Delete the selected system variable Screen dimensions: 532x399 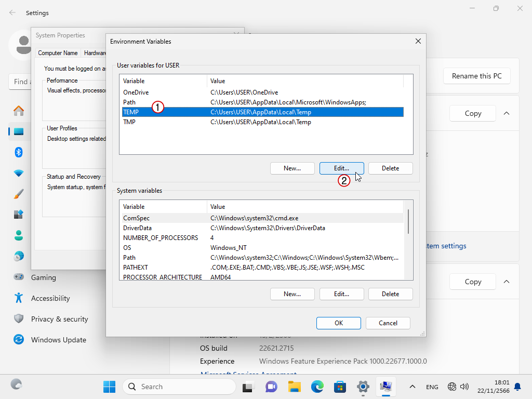[390, 294]
